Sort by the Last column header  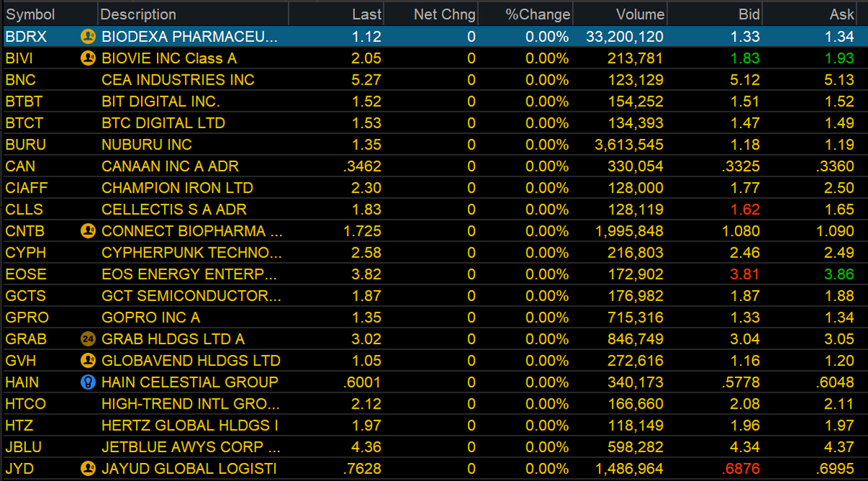tap(337, 14)
